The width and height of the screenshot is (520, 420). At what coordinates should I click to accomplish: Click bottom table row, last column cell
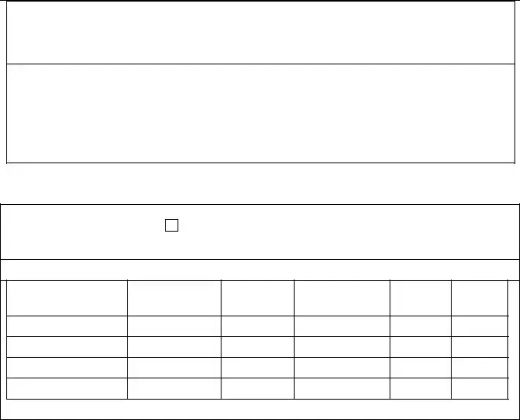pyautogui.click(x=479, y=389)
